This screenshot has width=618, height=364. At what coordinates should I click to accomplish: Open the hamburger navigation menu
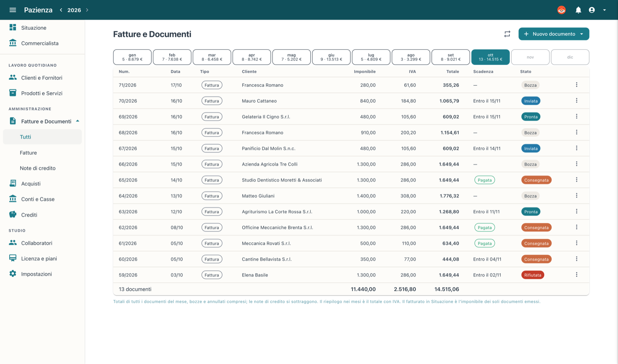coord(13,10)
